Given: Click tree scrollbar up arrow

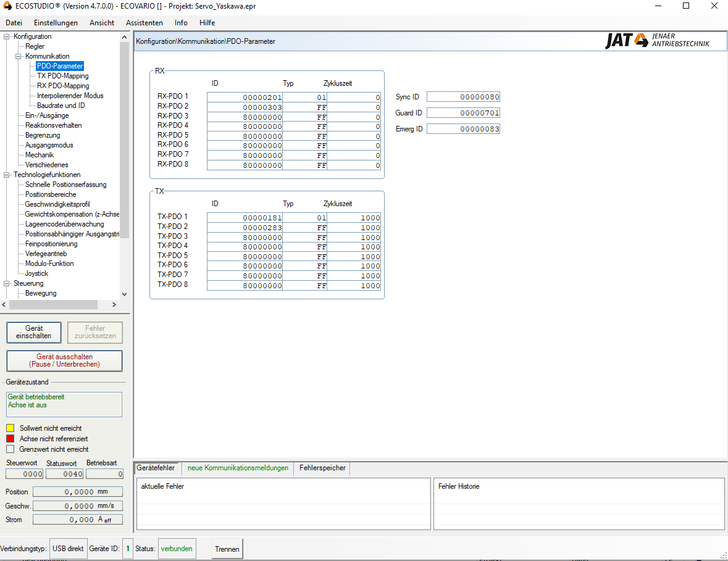Looking at the screenshot, I should 124,37.
